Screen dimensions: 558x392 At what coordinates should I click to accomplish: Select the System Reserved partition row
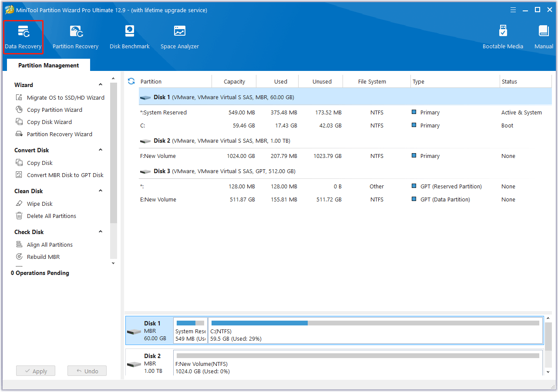(345, 112)
